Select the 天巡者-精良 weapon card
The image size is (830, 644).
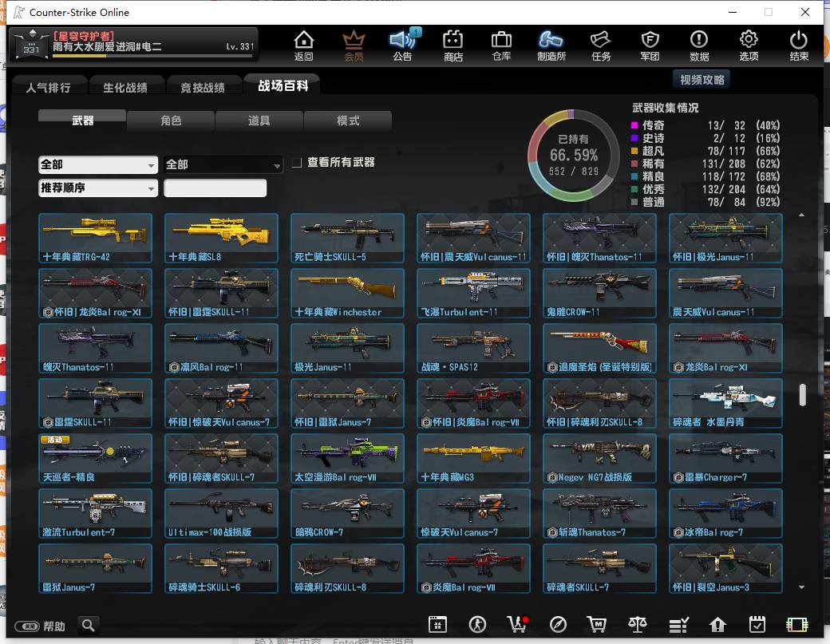point(95,458)
